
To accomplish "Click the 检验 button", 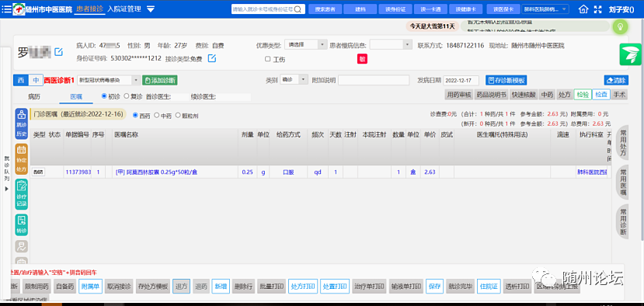I will (583, 95).
